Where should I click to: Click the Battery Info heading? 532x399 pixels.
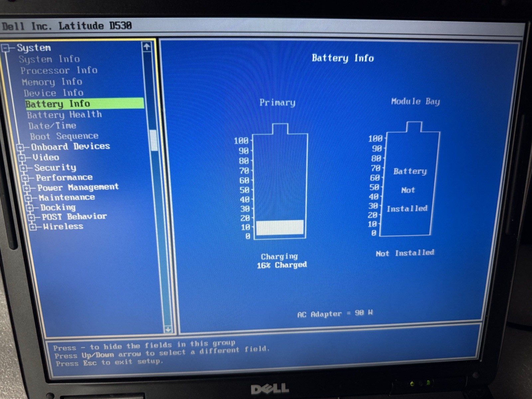pyautogui.click(x=343, y=58)
